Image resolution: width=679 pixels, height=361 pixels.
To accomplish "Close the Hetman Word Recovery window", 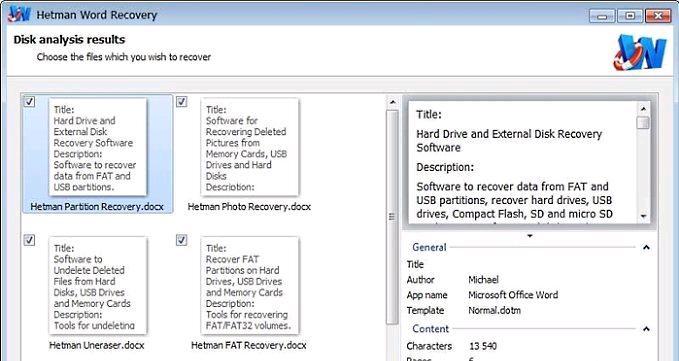I will [658, 16].
